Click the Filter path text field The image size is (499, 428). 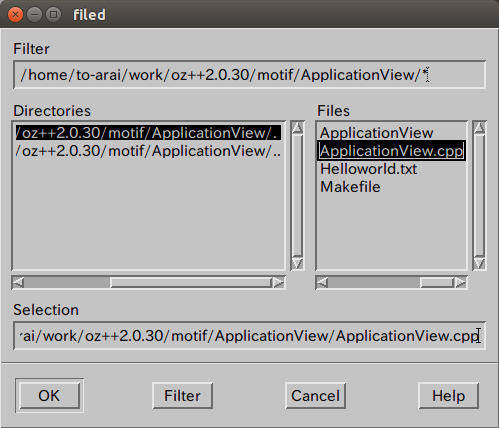coord(249,75)
